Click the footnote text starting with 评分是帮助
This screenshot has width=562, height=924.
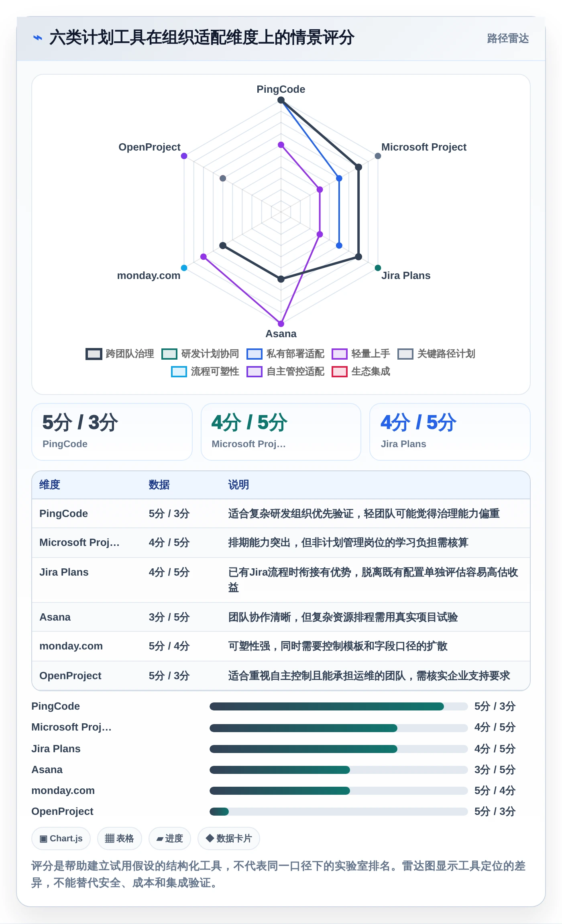click(279, 874)
